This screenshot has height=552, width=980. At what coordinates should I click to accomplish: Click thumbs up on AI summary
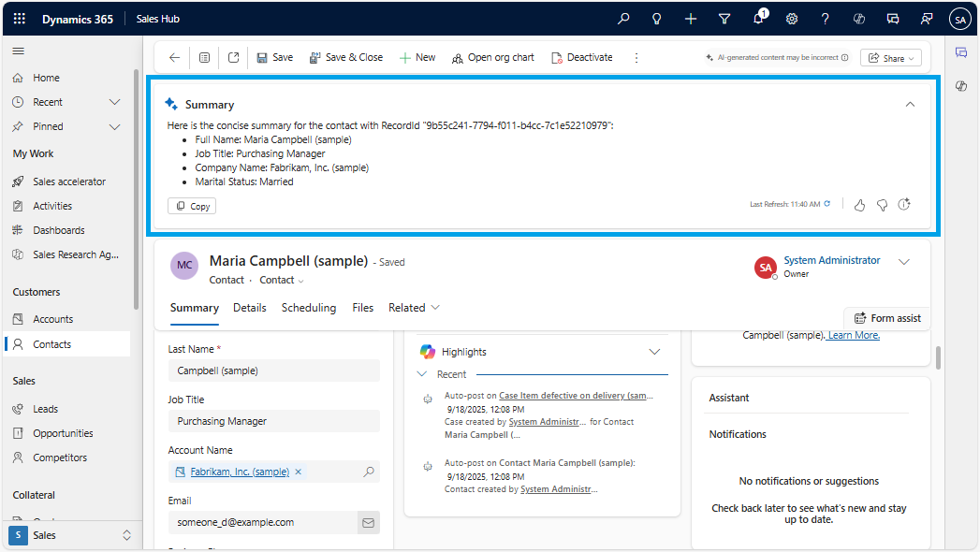point(859,205)
